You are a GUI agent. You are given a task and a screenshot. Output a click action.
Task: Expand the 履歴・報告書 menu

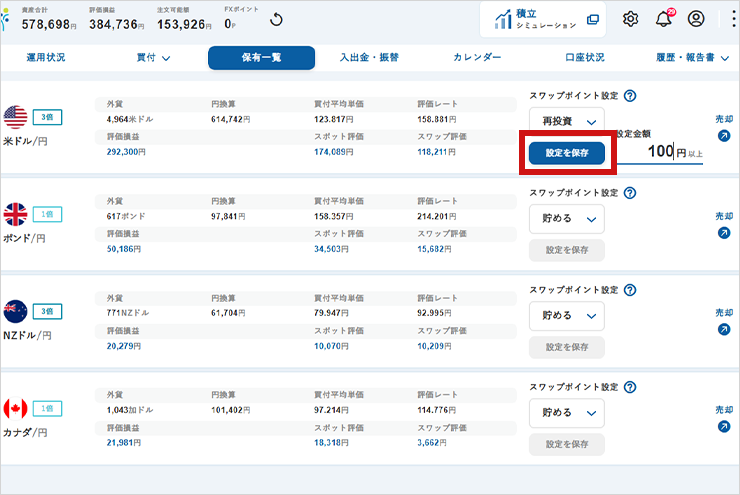coord(692,58)
